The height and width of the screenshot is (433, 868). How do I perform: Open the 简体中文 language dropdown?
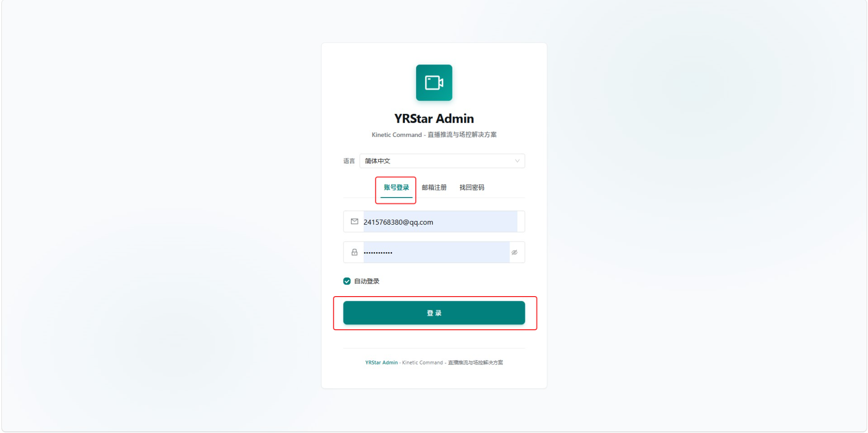(442, 161)
